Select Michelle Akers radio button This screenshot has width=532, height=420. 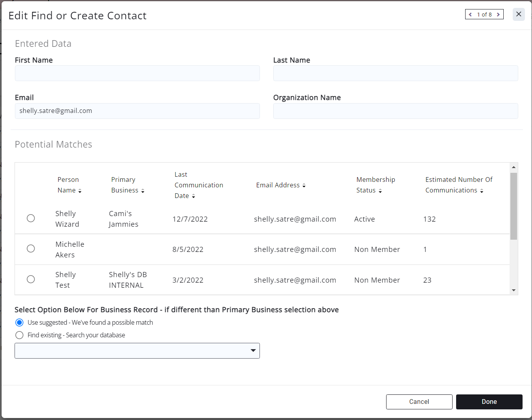click(x=31, y=249)
